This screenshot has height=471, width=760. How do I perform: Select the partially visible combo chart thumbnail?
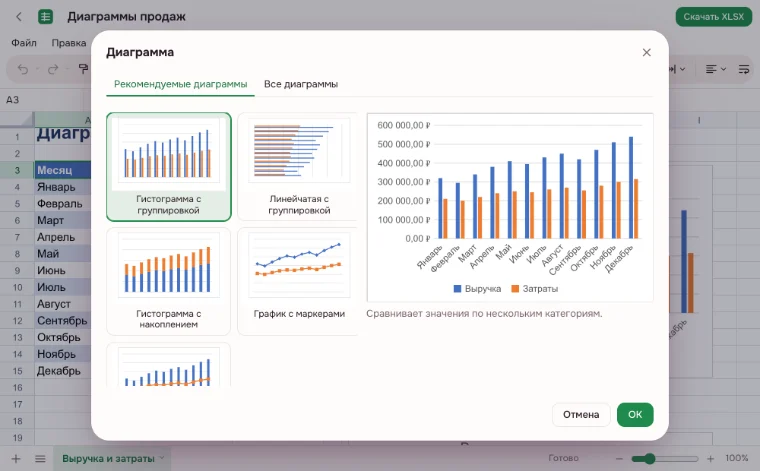[169, 365]
